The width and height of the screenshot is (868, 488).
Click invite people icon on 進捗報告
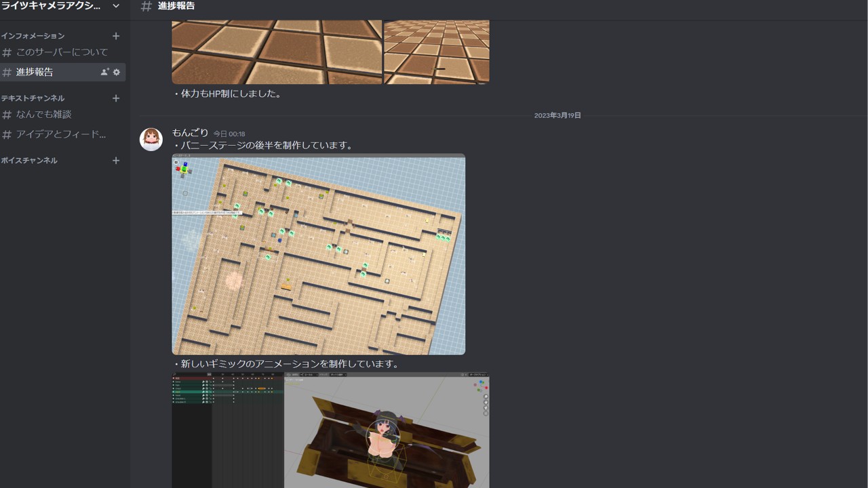104,72
